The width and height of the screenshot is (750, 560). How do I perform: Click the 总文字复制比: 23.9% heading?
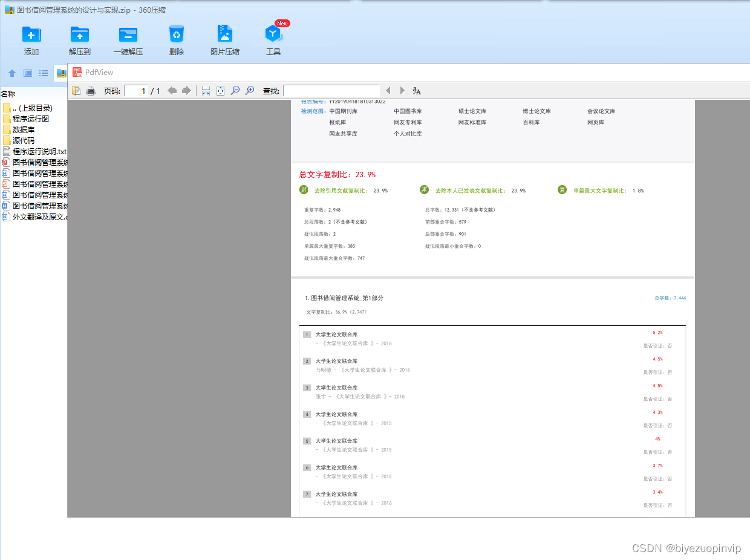click(x=337, y=174)
